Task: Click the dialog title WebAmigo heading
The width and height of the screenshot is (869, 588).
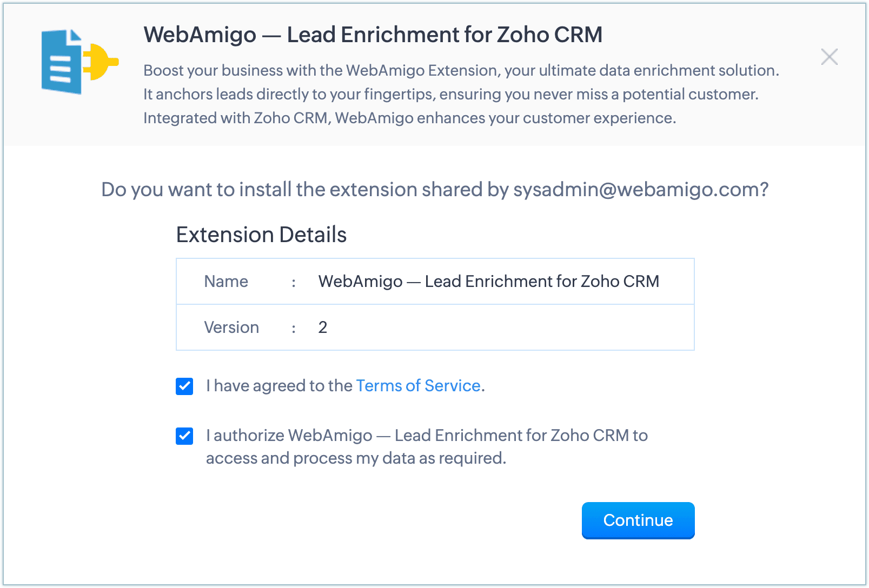Action: [373, 35]
